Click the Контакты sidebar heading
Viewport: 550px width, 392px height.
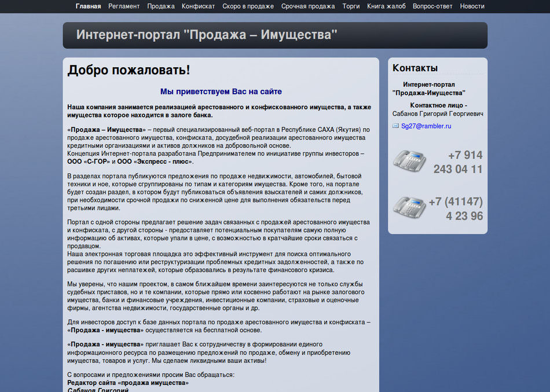[415, 68]
